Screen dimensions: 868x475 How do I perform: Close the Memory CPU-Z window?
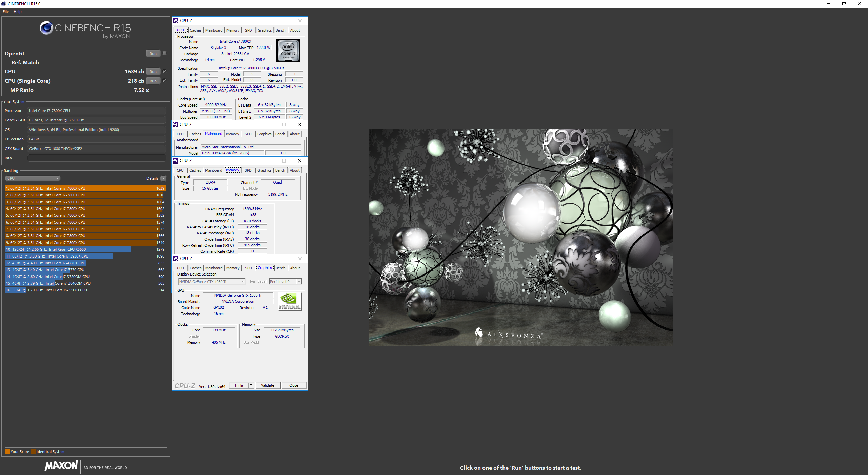click(x=300, y=161)
